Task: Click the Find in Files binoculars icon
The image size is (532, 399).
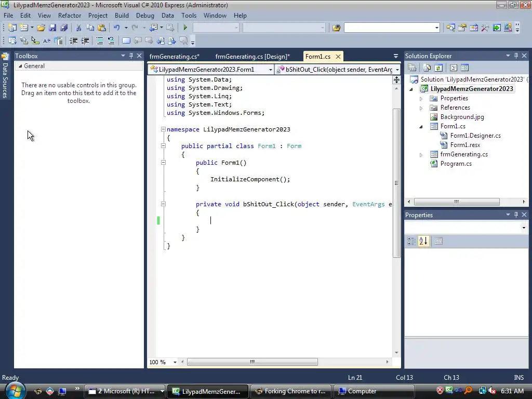Action: (336, 28)
